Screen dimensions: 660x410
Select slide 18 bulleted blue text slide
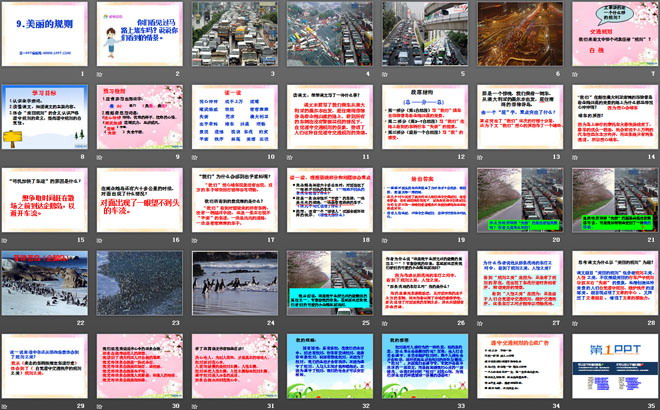330,200
